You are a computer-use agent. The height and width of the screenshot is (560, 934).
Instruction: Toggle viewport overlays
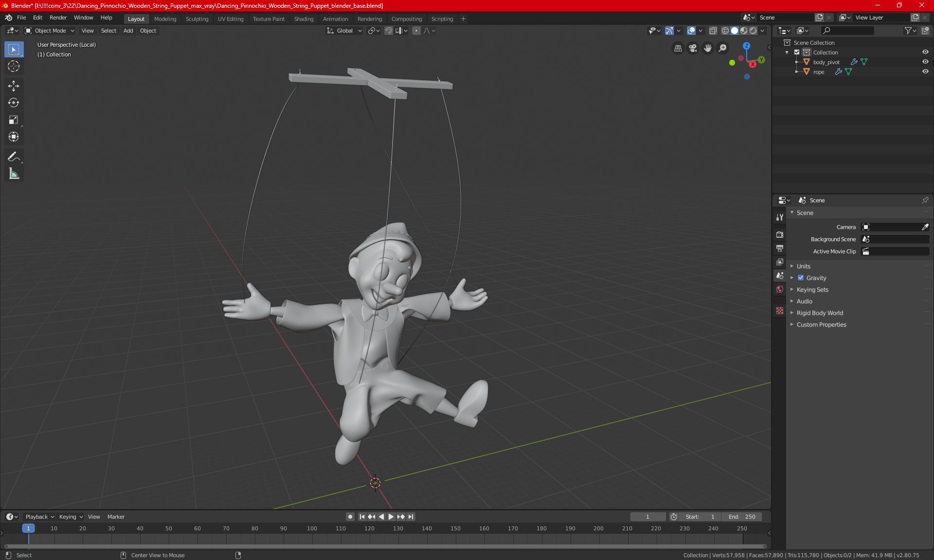click(691, 31)
